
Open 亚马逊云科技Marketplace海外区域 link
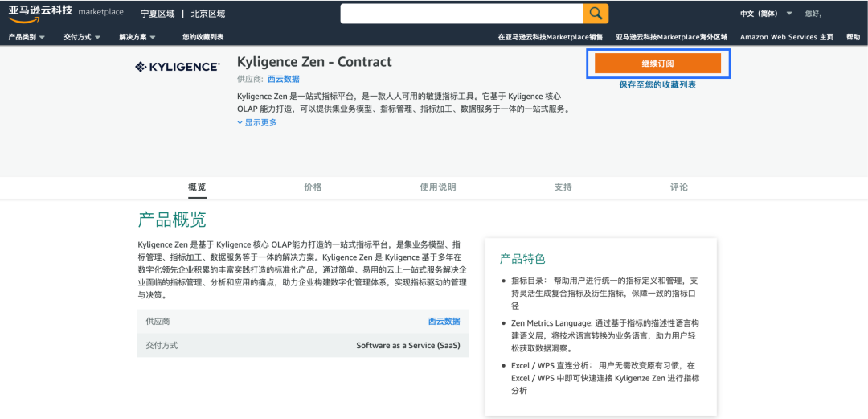tap(671, 37)
